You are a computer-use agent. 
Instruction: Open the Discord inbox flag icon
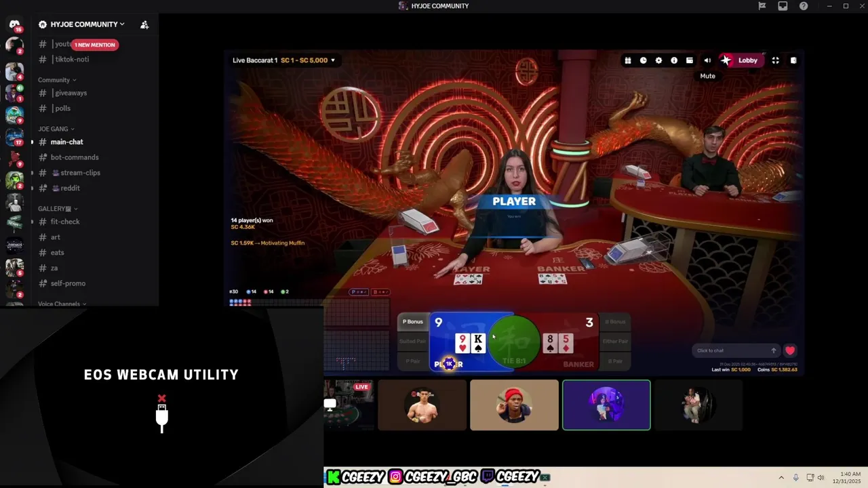(762, 6)
